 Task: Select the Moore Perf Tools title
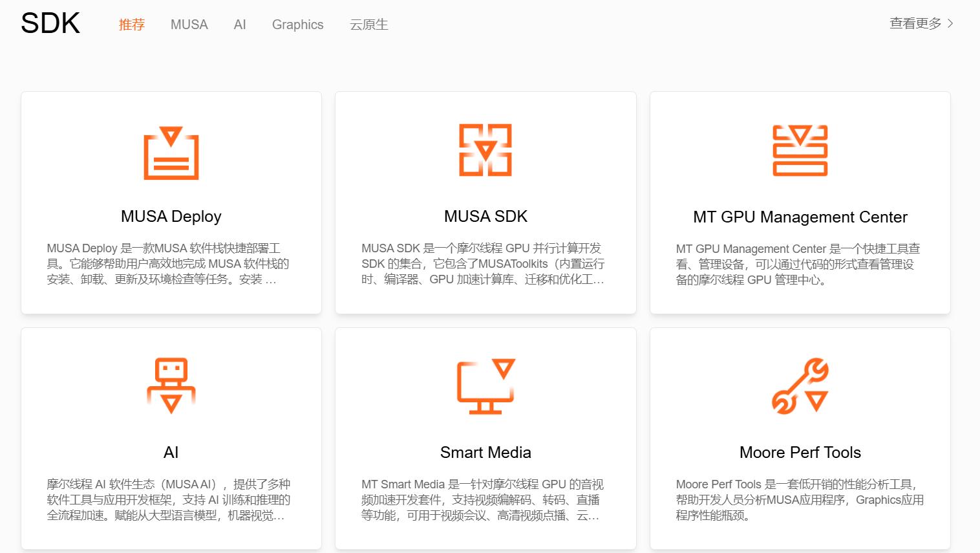(x=800, y=453)
